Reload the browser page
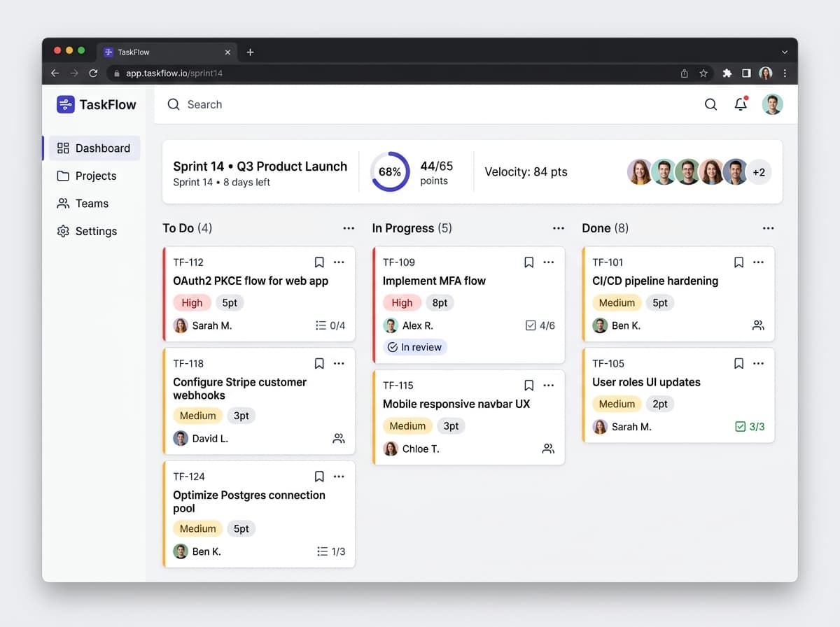The image size is (840, 627). pyautogui.click(x=93, y=73)
